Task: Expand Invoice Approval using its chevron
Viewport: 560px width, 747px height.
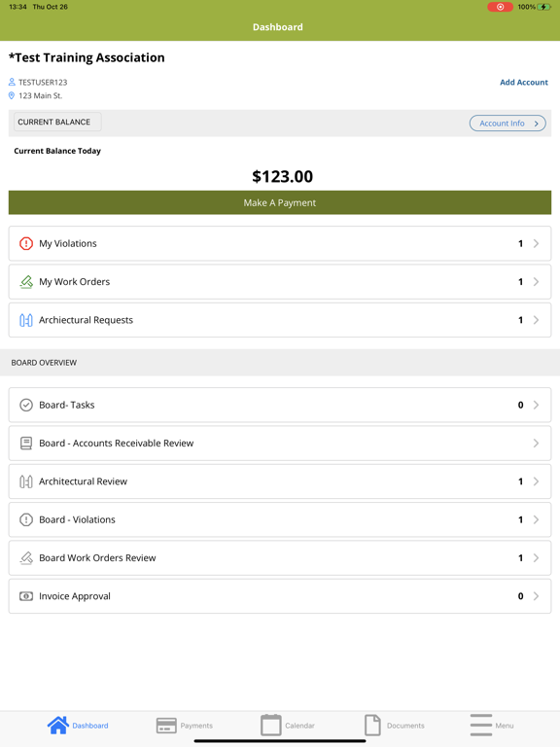Action: [537, 596]
